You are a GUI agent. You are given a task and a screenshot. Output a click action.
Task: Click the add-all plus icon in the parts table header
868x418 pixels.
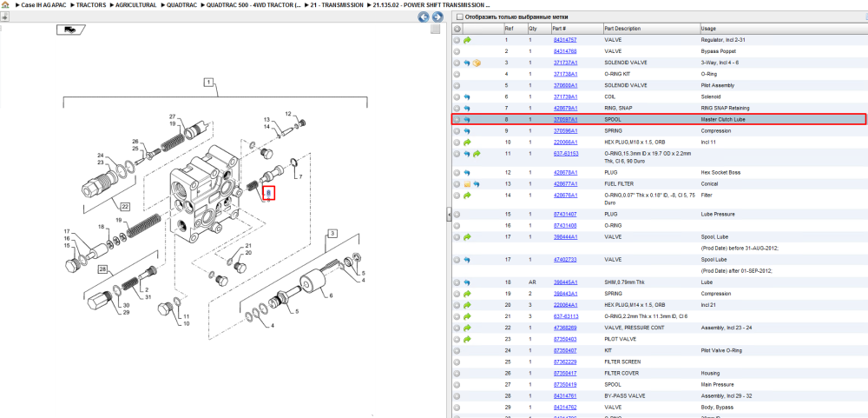(457, 29)
